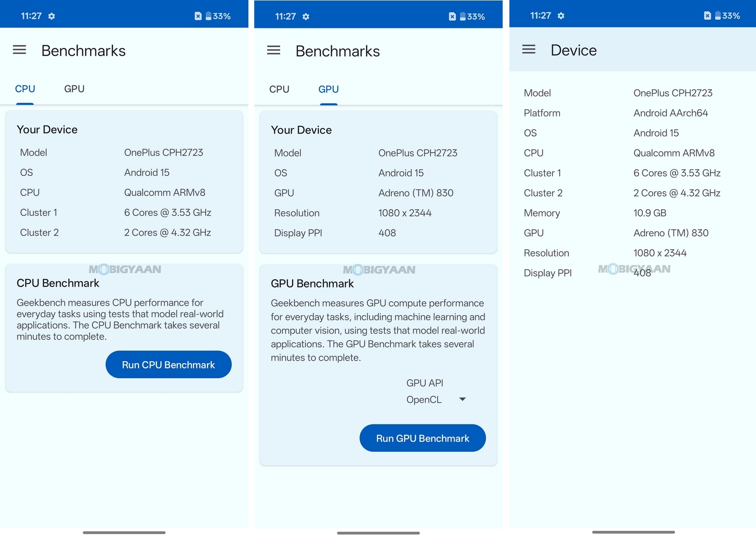Screen dimensions: 756x539
Task: Tap settings gear in middle screen status bar
Action: tap(306, 17)
